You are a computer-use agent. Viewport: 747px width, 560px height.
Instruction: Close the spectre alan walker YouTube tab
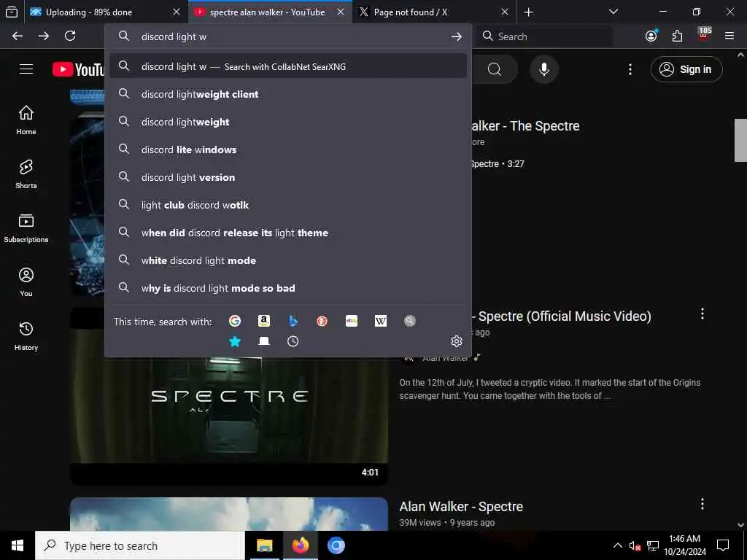(341, 12)
